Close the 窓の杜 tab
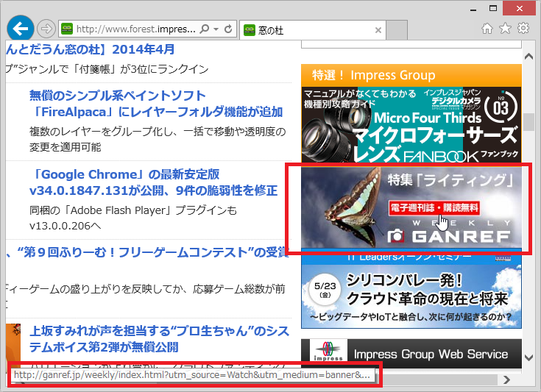Viewport: 541px width, 392px height. click(x=378, y=30)
